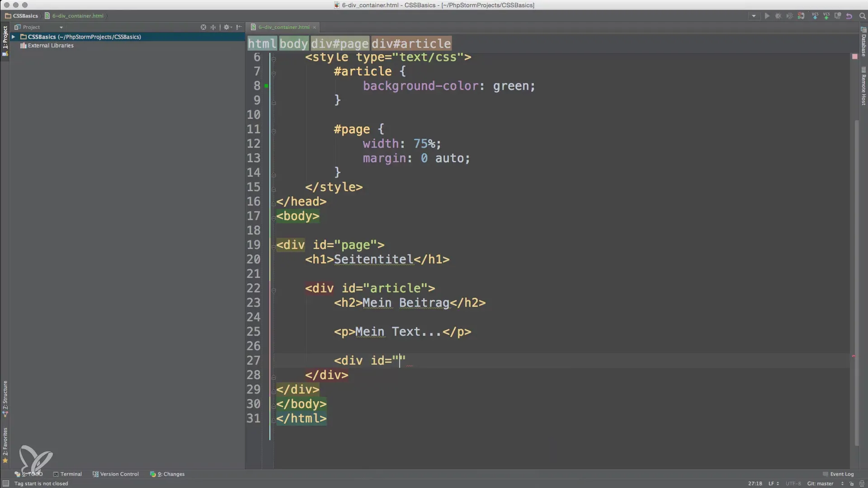The height and width of the screenshot is (488, 868).
Task: Click the debug connection listener icon
Action: (x=801, y=16)
